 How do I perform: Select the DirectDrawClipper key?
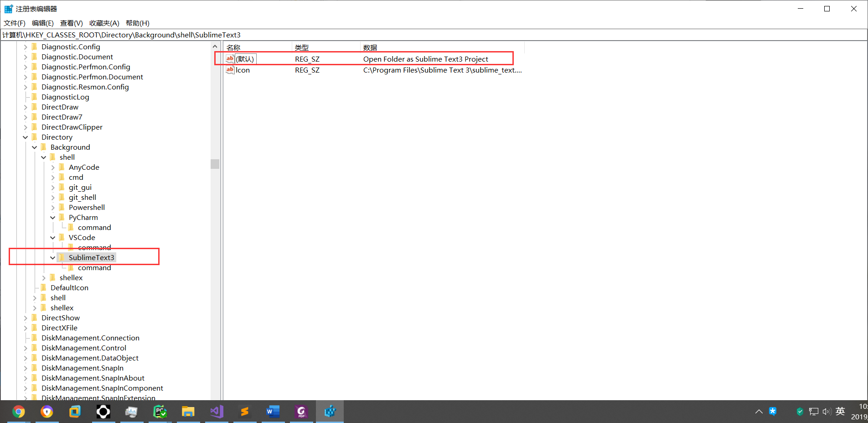72,127
